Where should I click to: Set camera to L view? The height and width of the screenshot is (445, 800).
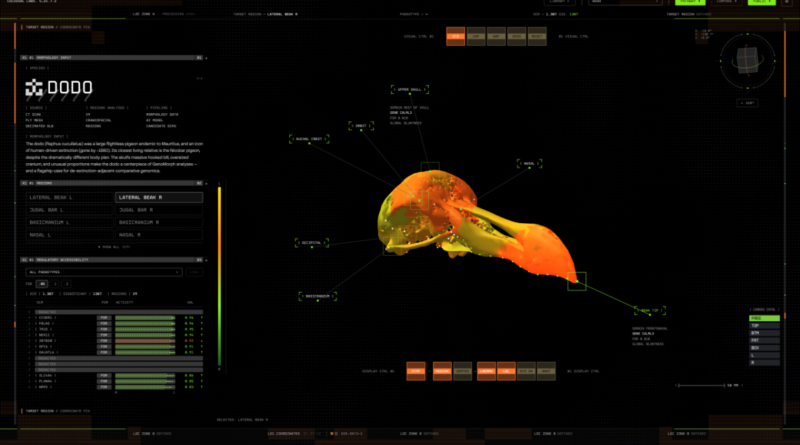pyautogui.click(x=764, y=355)
